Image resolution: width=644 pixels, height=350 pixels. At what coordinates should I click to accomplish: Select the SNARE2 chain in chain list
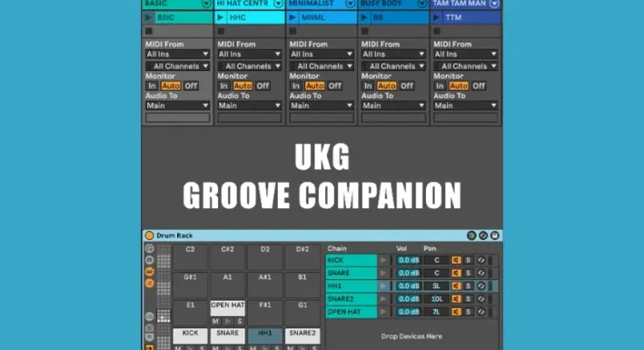point(350,298)
